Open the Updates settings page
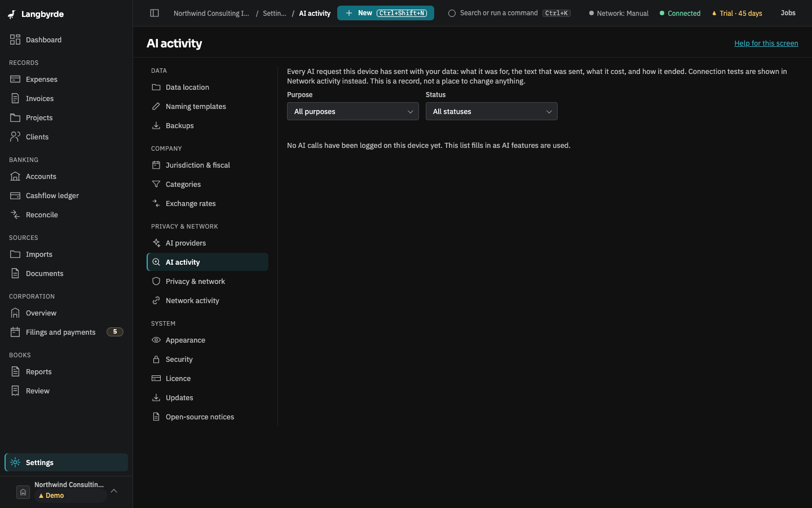 (208, 397)
